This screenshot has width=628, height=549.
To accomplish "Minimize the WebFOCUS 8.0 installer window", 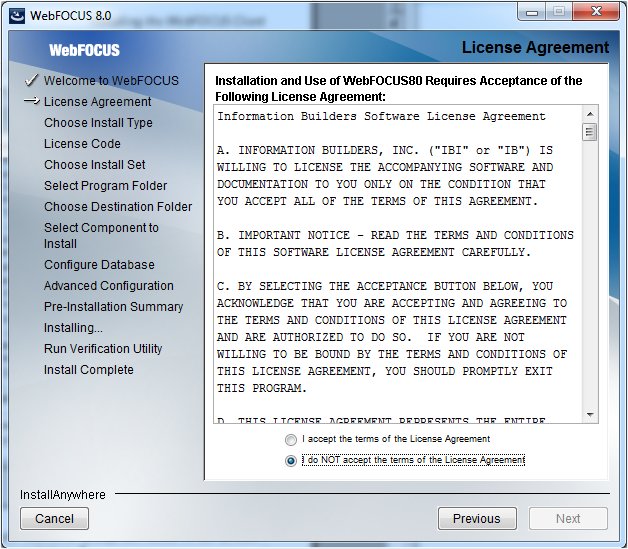I will [x=531, y=12].
